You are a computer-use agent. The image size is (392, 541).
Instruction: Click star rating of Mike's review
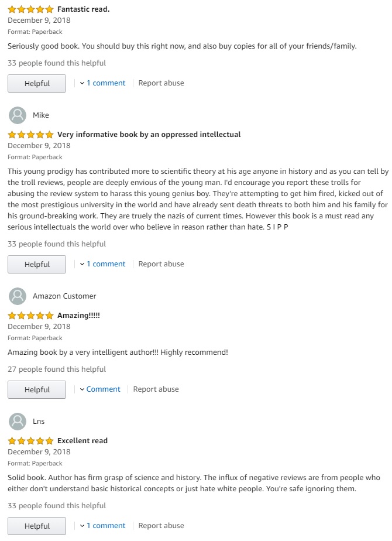tap(30, 135)
